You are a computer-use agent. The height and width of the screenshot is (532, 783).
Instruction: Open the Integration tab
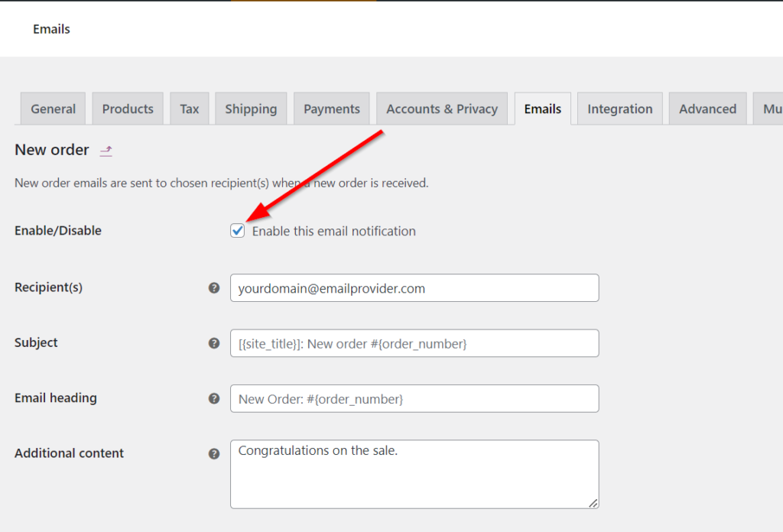(x=619, y=109)
